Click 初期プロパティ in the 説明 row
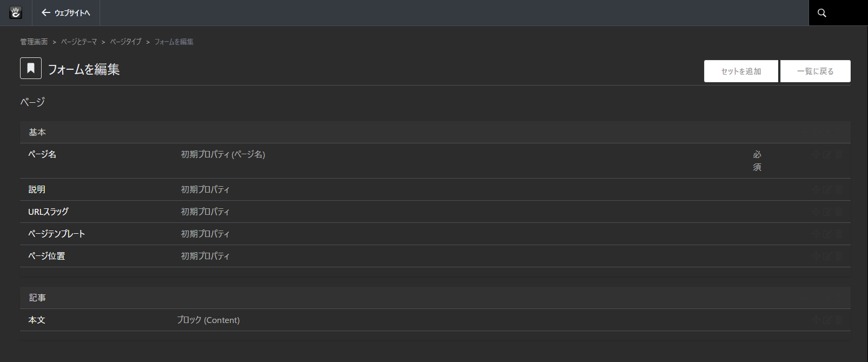The width and height of the screenshot is (868, 362). [205, 189]
